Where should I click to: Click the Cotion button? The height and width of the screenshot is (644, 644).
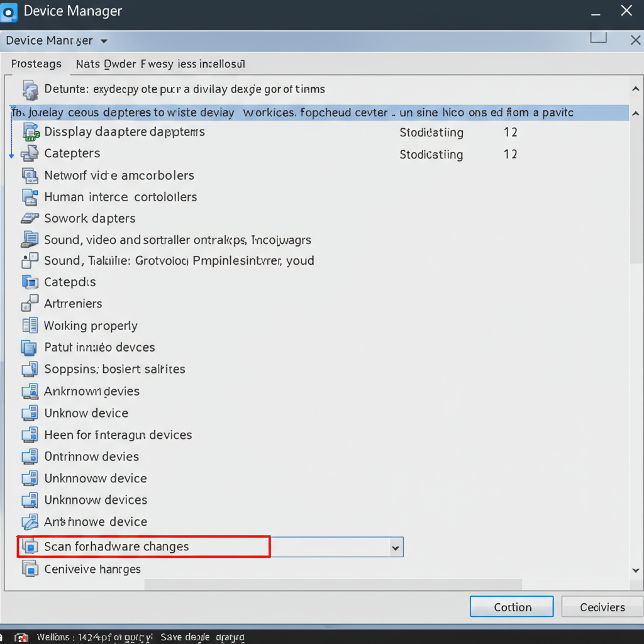(512, 607)
